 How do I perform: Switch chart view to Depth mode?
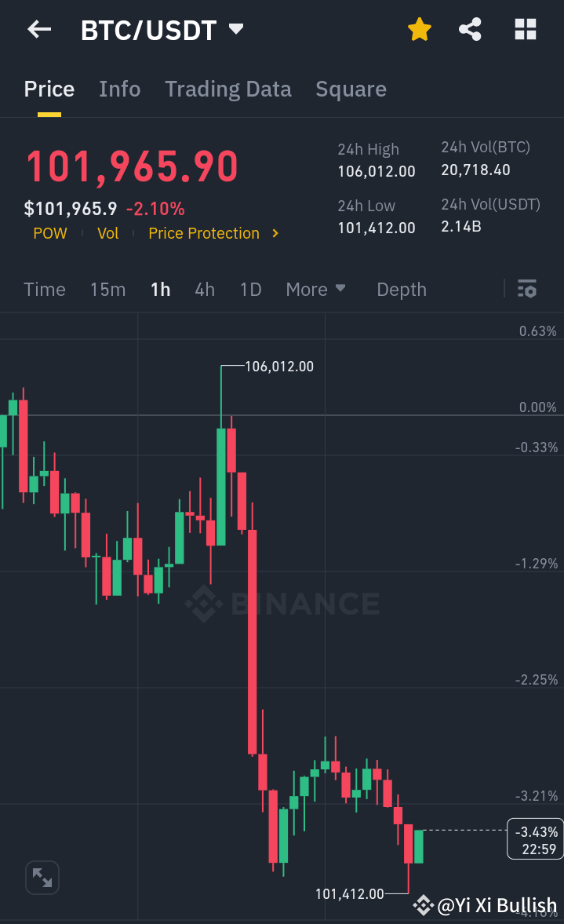tap(401, 289)
